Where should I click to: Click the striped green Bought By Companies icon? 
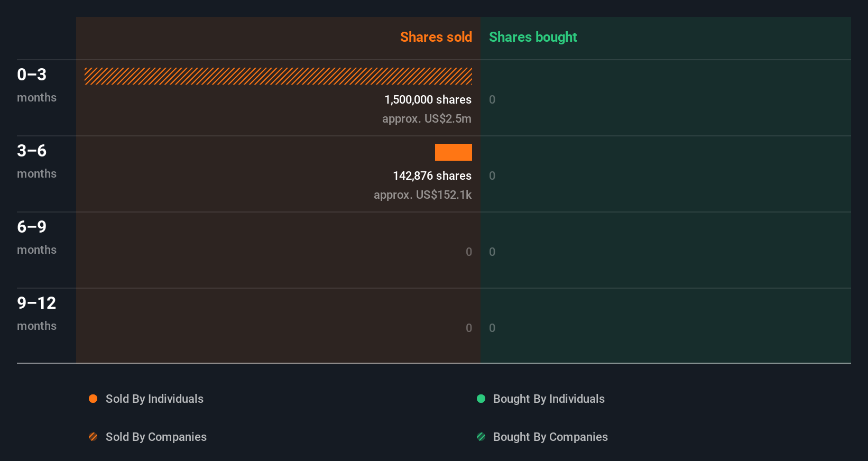[x=481, y=437]
